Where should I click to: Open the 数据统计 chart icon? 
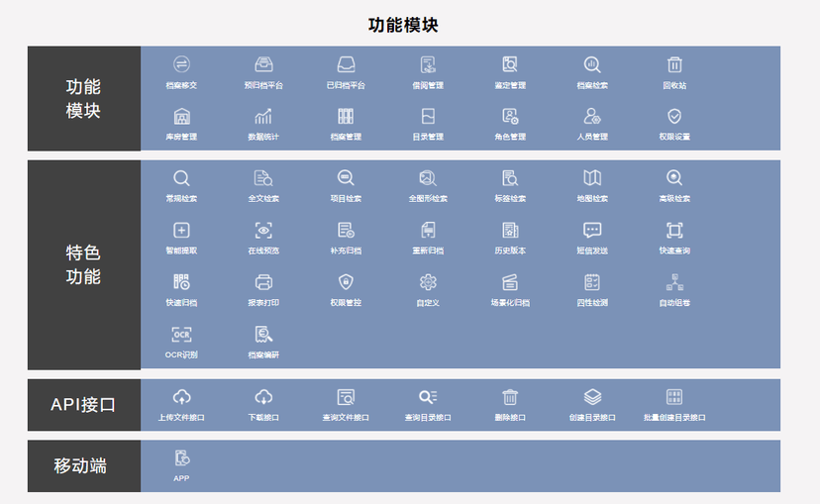263,116
